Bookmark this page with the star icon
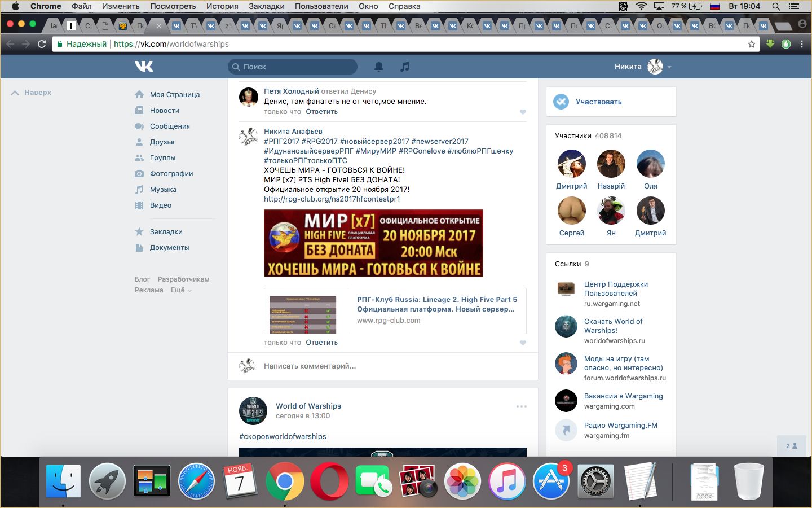The width and height of the screenshot is (812, 508). [x=751, y=44]
